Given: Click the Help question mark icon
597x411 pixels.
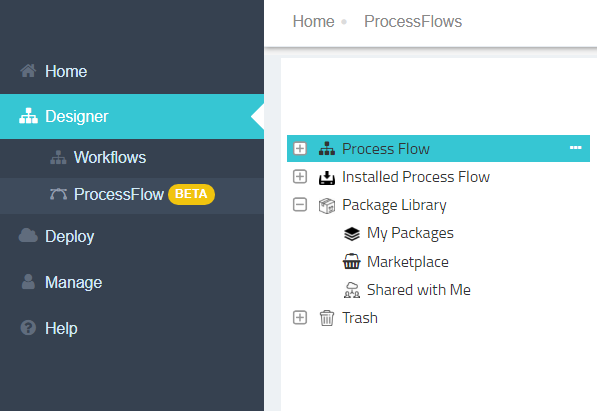Looking at the screenshot, I should click(x=28, y=328).
